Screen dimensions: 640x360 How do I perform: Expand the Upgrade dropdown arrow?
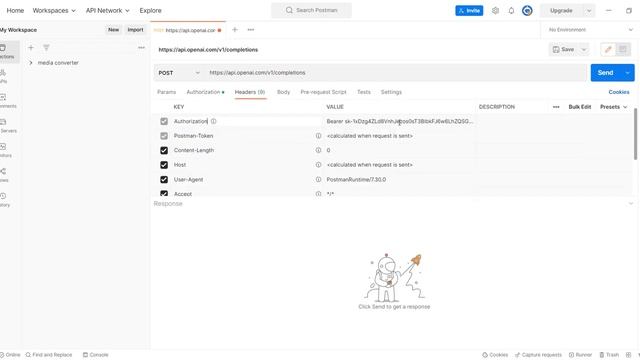(x=589, y=11)
